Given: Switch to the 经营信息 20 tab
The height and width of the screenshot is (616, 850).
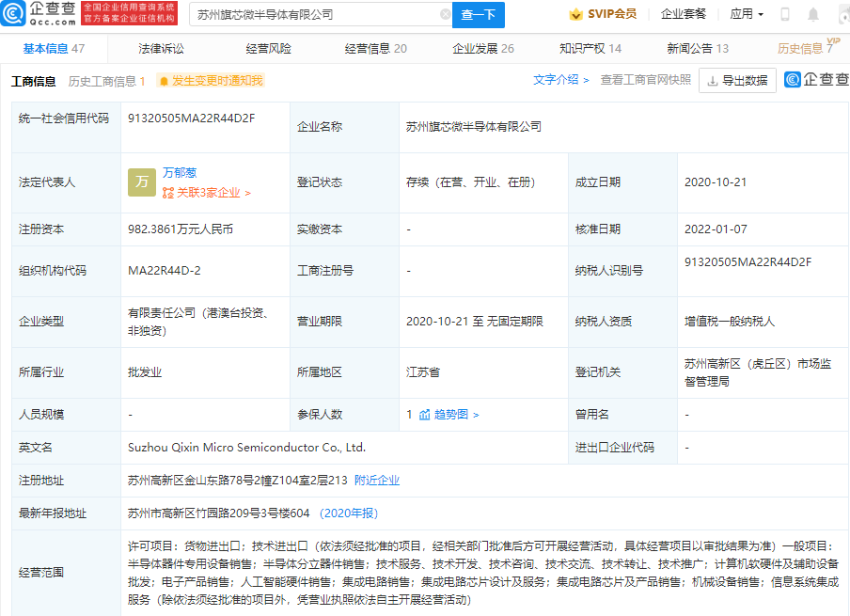Looking at the screenshot, I should [376, 49].
